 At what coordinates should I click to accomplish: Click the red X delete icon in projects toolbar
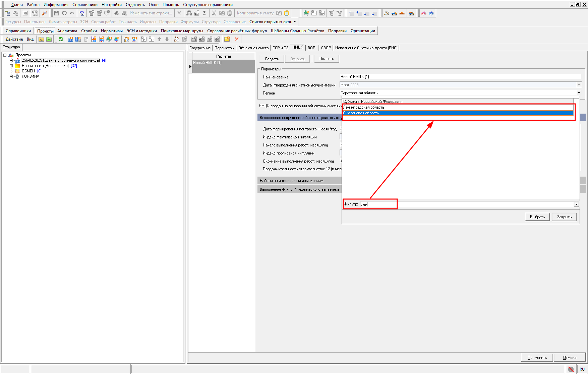[237, 39]
